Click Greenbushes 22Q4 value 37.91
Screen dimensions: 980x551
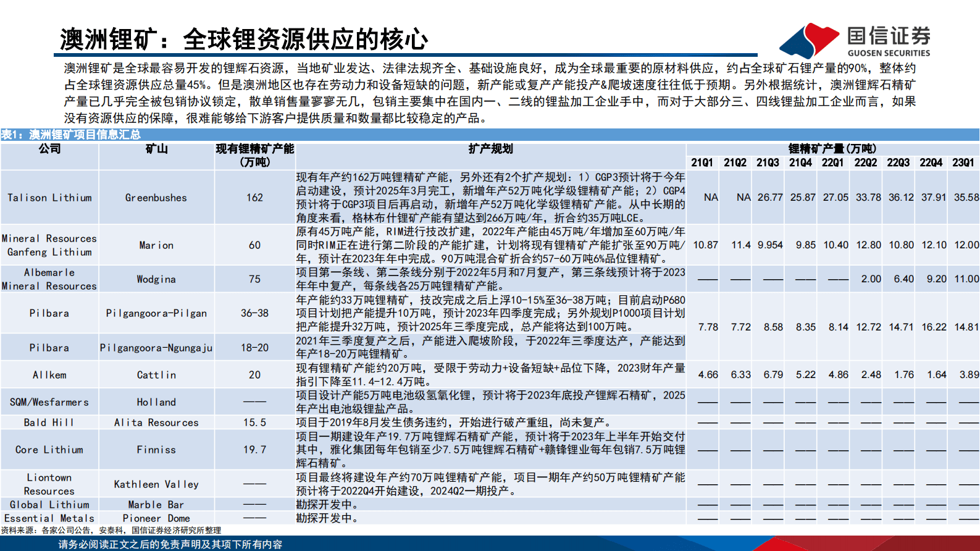coord(934,198)
